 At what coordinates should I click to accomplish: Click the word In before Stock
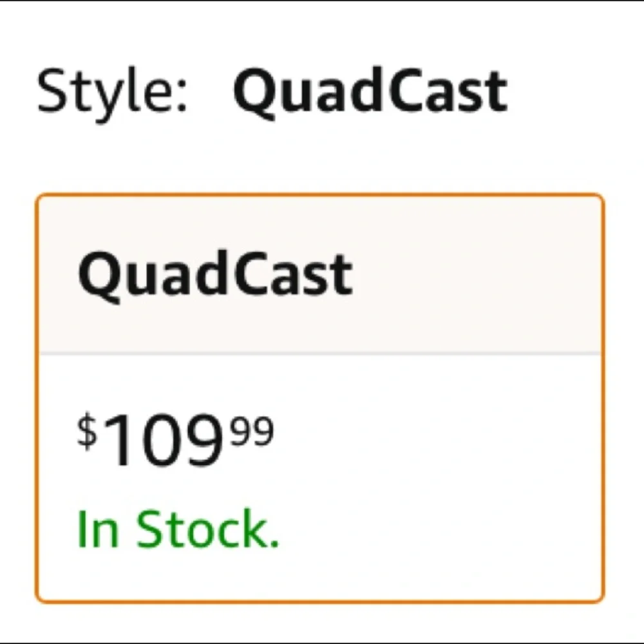(98, 529)
